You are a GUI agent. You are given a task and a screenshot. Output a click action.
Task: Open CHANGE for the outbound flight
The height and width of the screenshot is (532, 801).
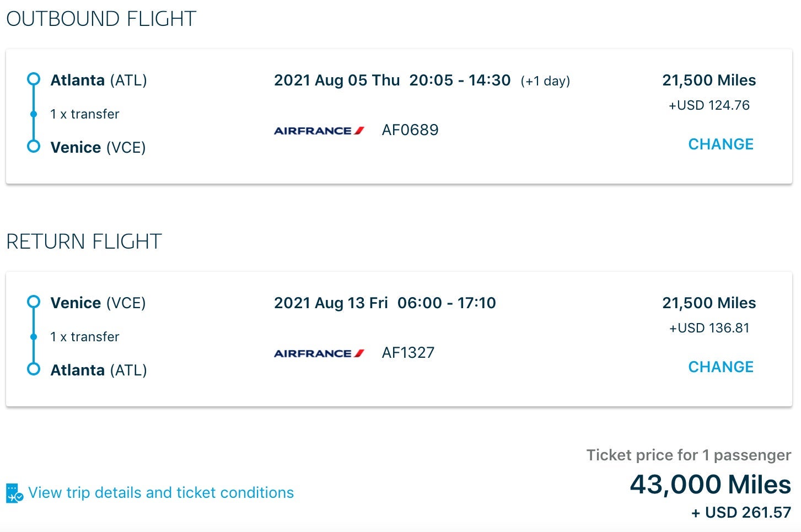(721, 144)
